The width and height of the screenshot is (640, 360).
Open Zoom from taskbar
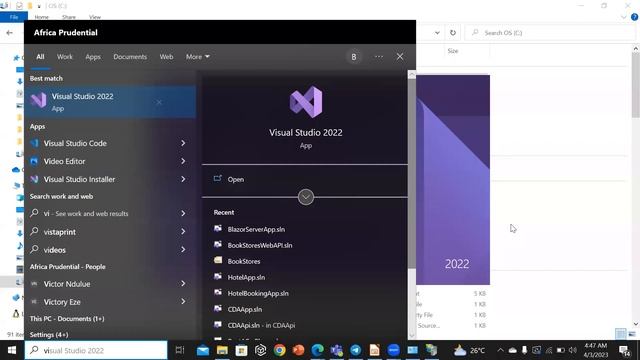tap(393, 350)
